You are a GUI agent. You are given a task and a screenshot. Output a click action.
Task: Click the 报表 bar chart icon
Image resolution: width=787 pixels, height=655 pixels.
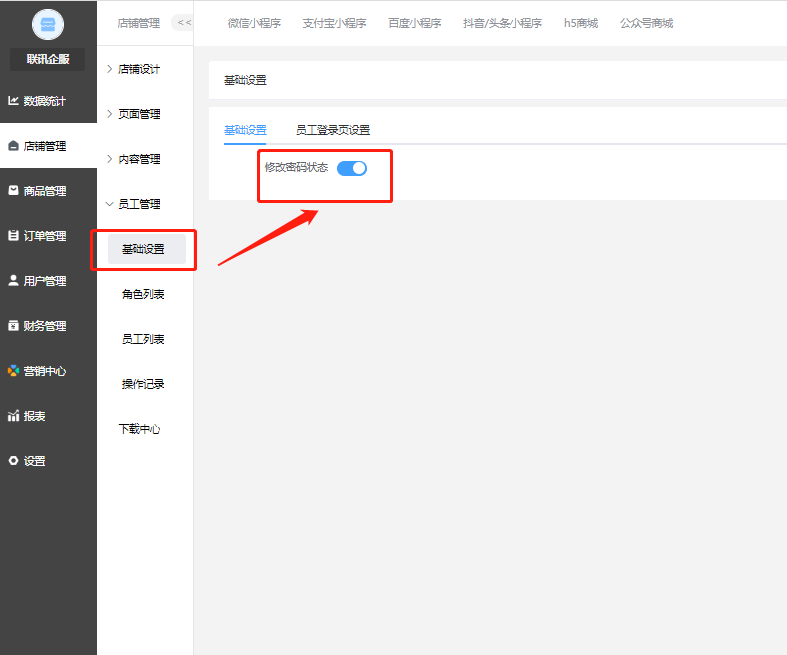pyautogui.click(x=14, y=416)
